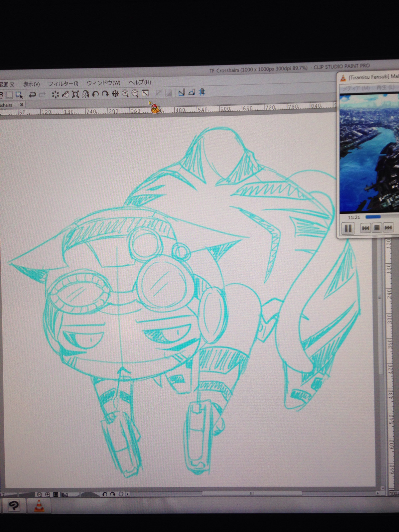Click the canvas zoom slider in bottom bar
The width and height of the screenshot is (399, 532).
18,495
